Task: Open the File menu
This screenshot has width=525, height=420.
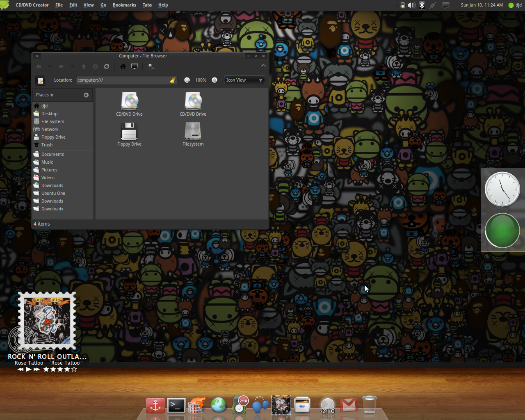Action: tap(59, 5)
